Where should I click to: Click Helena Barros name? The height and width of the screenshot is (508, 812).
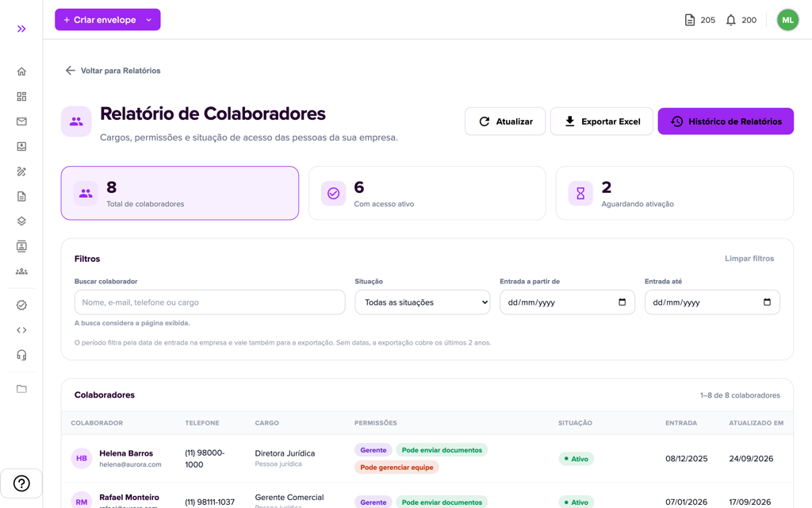(126, 453)
